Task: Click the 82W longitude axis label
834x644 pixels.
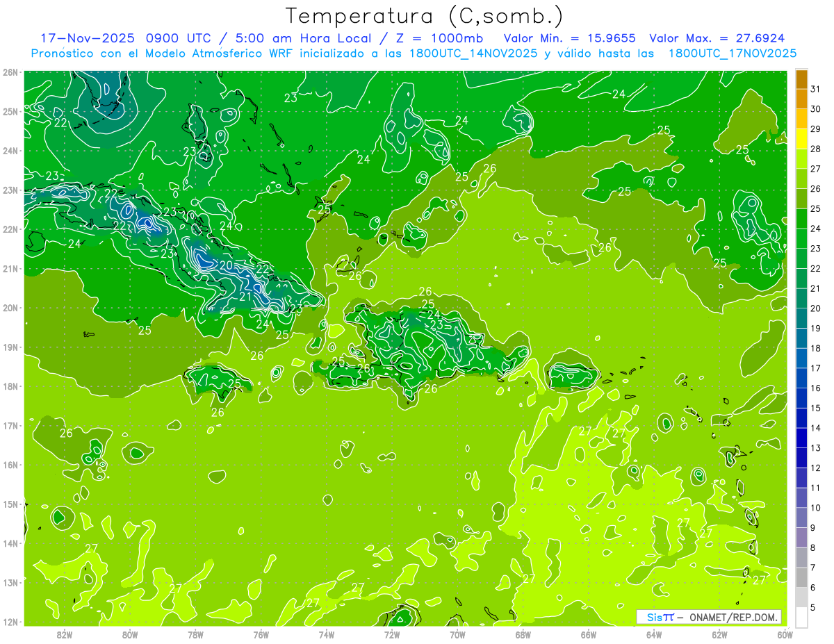Action: click(x=65, y=634)
